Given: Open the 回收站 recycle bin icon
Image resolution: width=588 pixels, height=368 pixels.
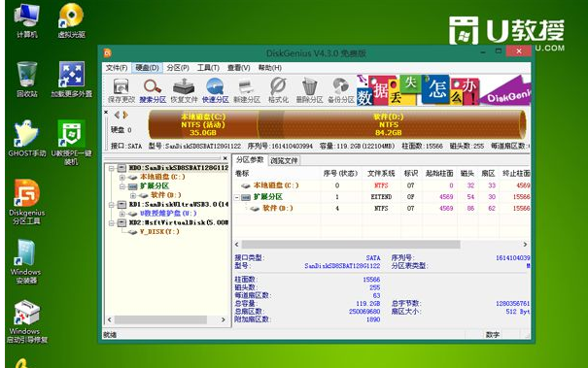Looking at the screenshot, I should point(26,80).
